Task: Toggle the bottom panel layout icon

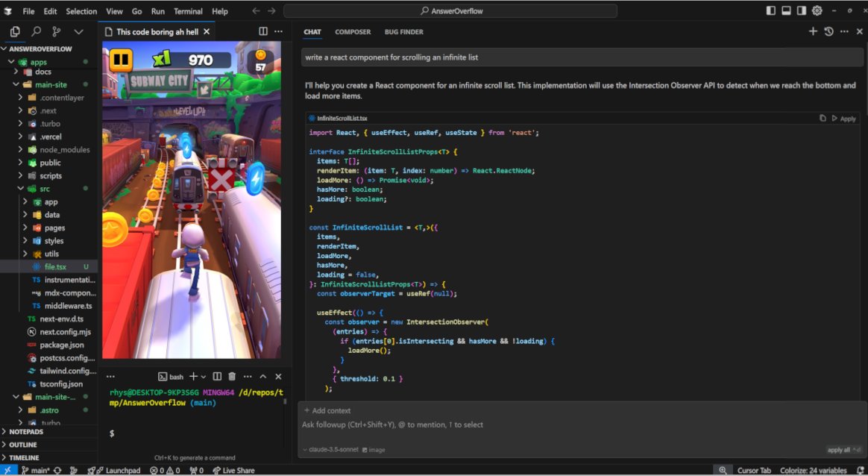Action: tap(786, 10)
